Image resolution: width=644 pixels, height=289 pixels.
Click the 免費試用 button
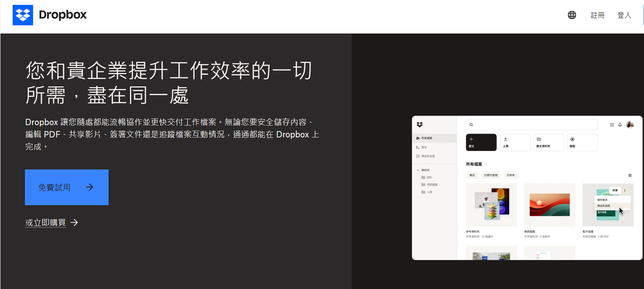click(x=66, y=187)
